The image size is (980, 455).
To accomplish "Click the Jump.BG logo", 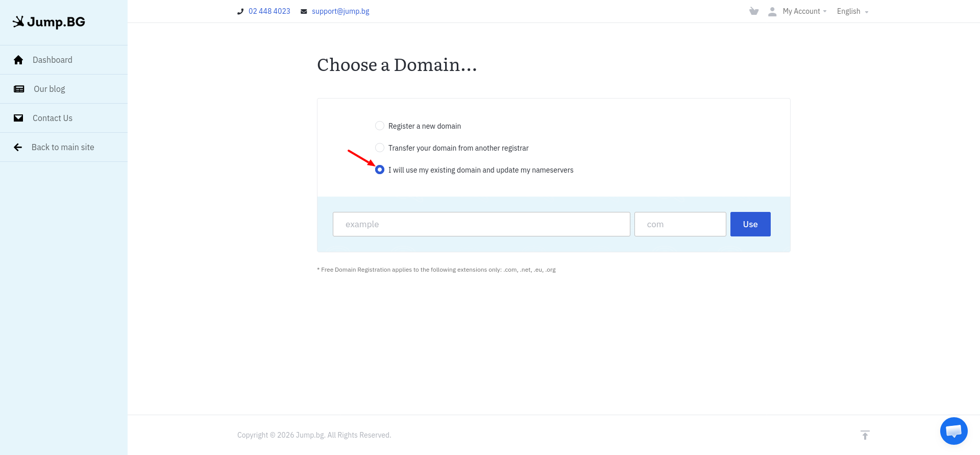I will click(49, 22).
